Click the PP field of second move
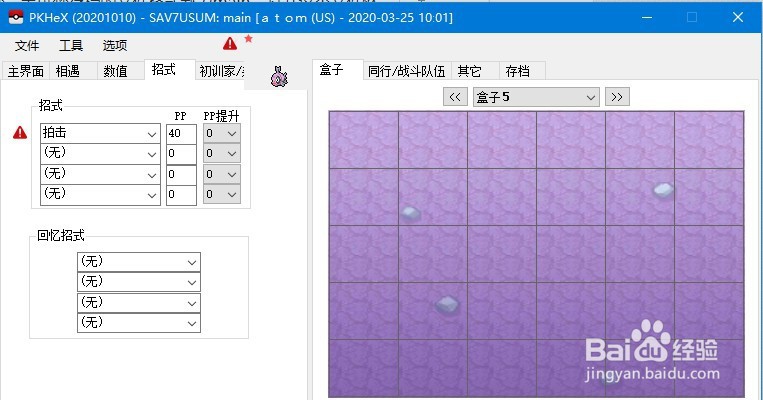This screenshot has height=400, width=763. [181, 154]
